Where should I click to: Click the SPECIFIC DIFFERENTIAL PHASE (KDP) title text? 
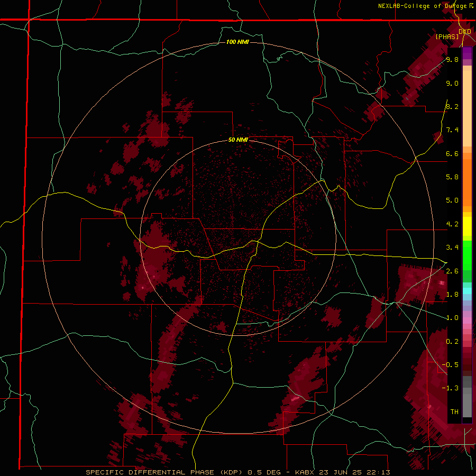[165, 472]
